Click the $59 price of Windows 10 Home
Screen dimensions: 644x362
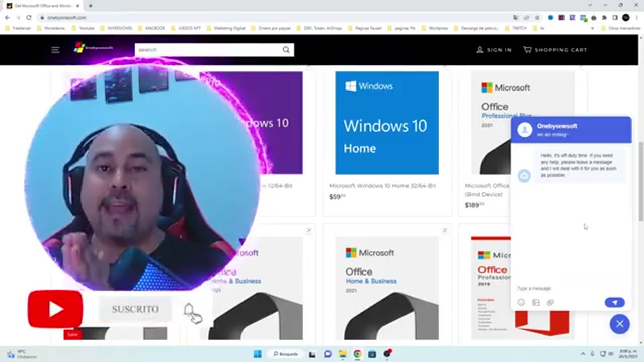pos(337,197)
